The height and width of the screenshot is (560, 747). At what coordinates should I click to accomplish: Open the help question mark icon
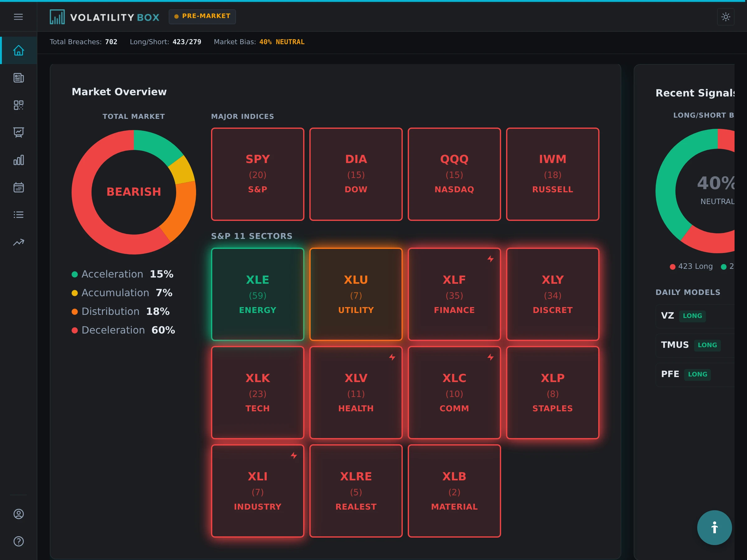pos(19,541)
